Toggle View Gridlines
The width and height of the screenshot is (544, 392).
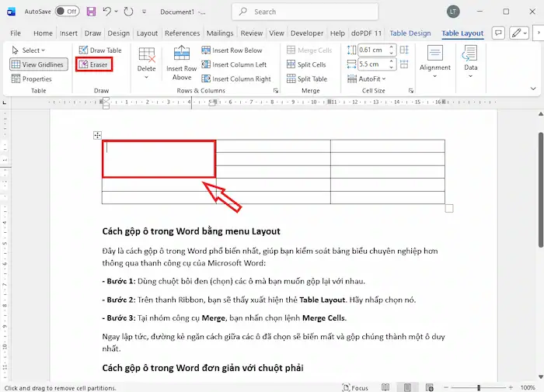click(39, 64)
